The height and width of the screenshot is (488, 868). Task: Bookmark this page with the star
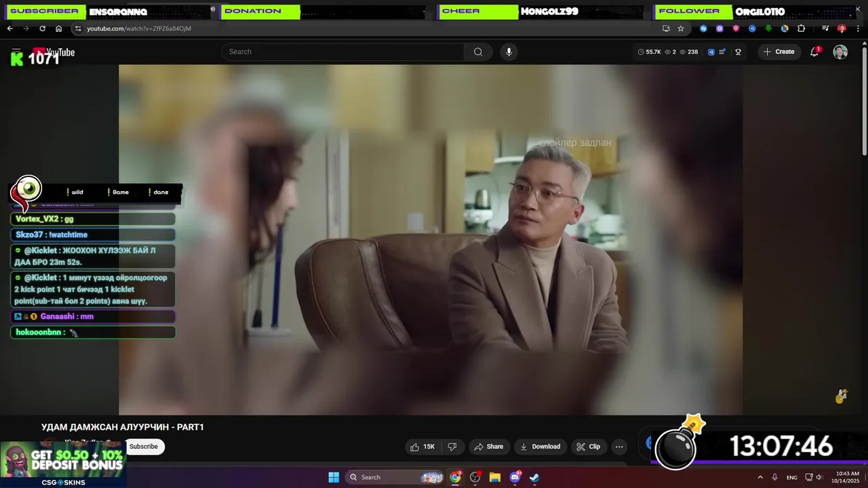tap(681, 28)
